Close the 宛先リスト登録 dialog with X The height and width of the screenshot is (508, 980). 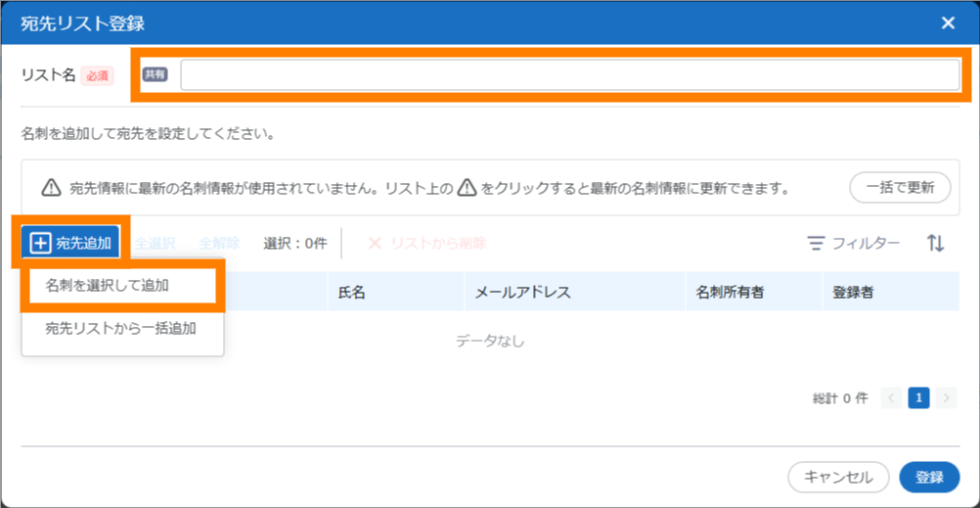[x=948, y=23]
